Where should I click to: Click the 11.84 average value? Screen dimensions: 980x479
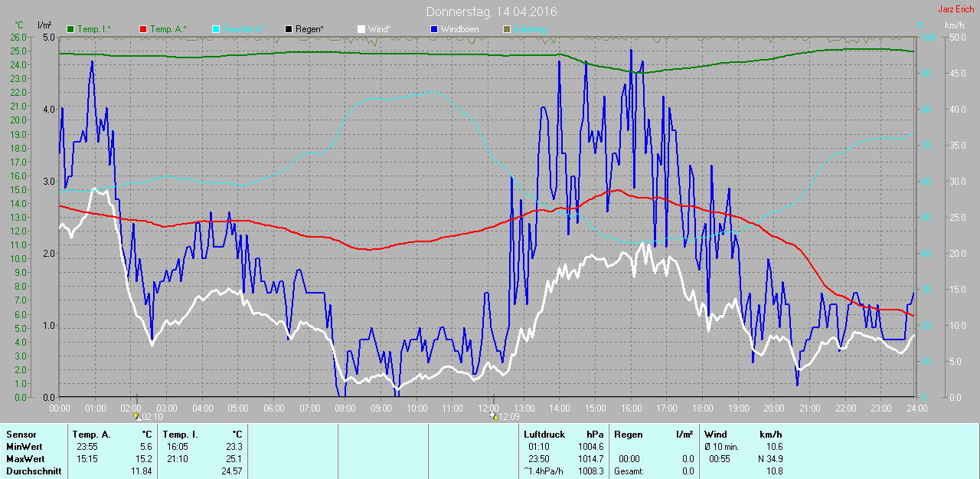pyautogui.click(x=141, y=471)
